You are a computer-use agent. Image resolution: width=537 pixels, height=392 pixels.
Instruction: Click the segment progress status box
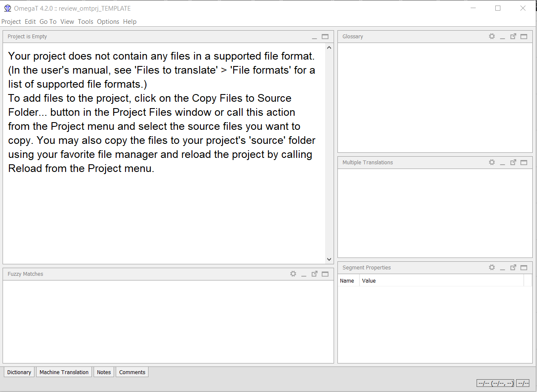[x=495, y=383]
